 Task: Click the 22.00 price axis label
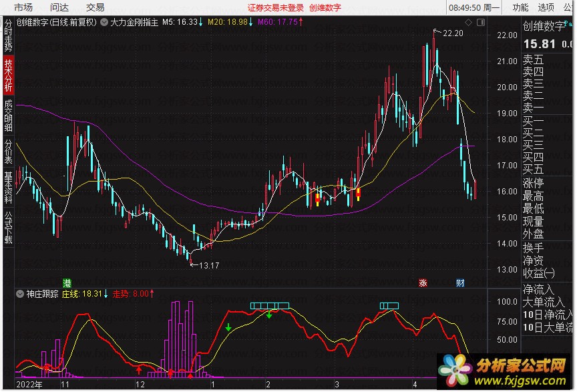pyautogui.click(x=507, y=35)
